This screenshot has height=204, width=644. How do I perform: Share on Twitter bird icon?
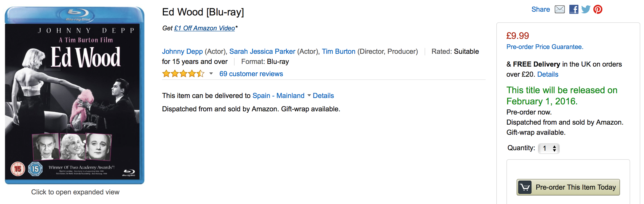pyautogui.click(x=586, y=9)
